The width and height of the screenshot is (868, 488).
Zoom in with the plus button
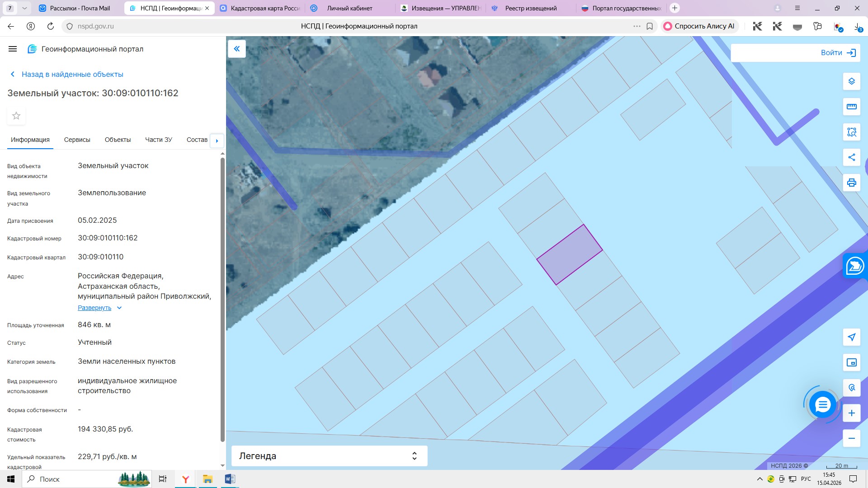[x=851, y=413]
